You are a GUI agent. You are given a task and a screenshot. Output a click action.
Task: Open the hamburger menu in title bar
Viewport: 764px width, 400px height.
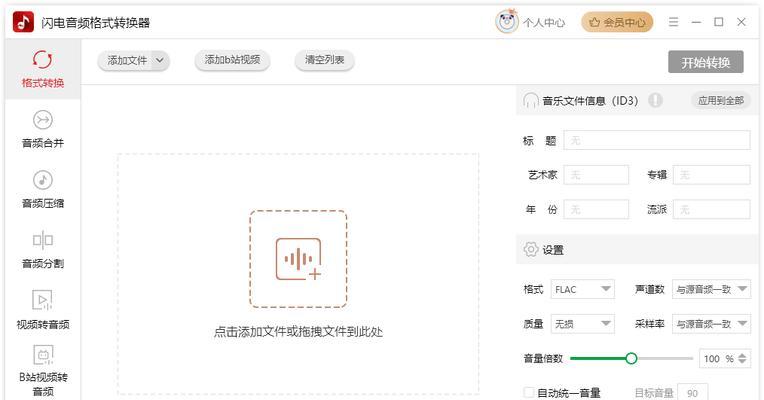click(x=673, y=22)
